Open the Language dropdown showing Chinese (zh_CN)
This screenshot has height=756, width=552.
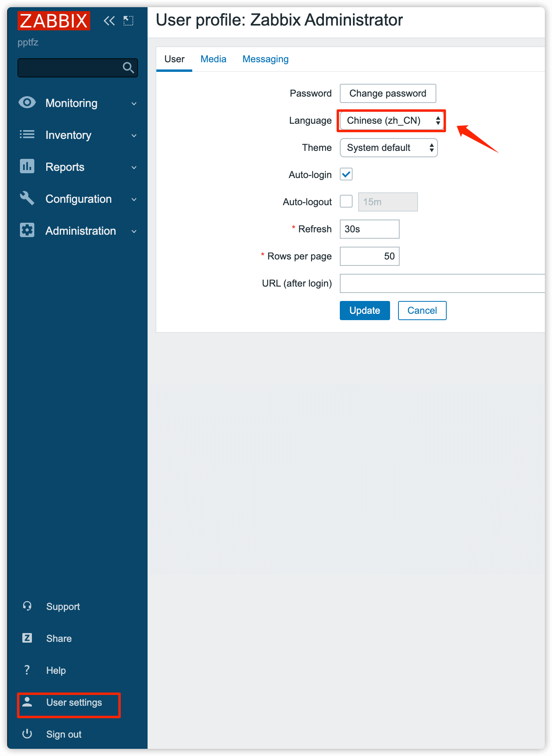pyautogui.click(x=392, y=121)
